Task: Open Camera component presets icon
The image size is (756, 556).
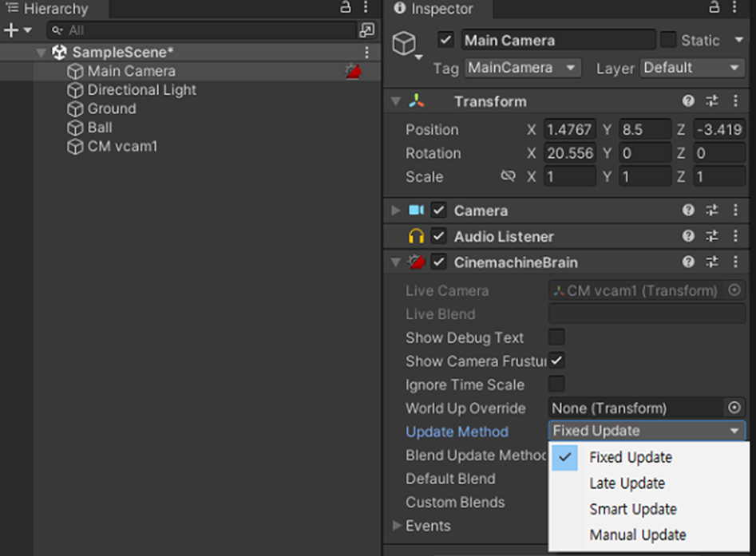Action: [x=712, y=210]
